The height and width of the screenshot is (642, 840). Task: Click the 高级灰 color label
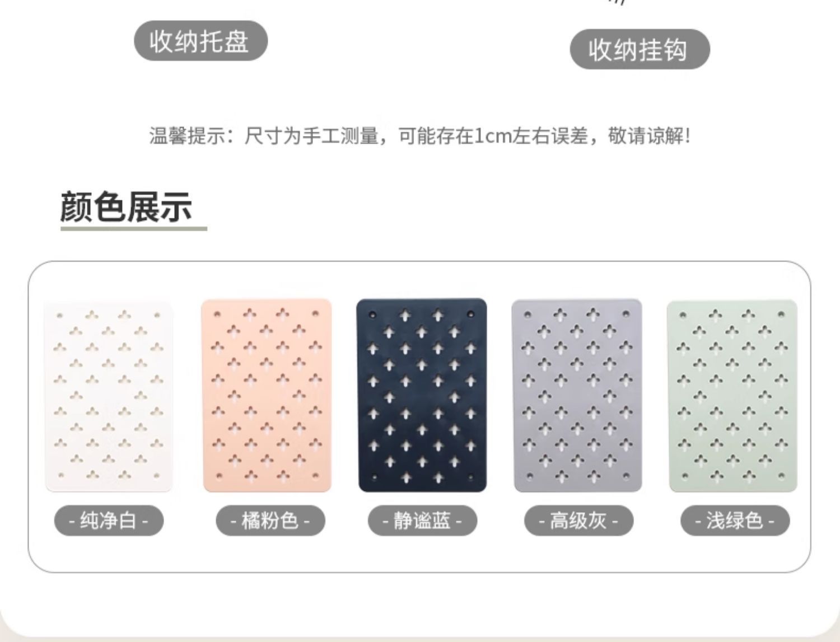click(578, 521)
